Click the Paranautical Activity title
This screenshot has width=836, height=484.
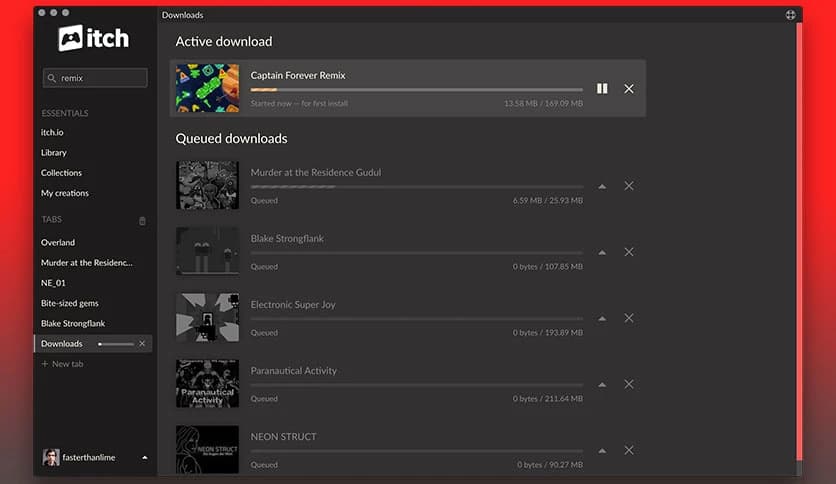tap(293, 370)
